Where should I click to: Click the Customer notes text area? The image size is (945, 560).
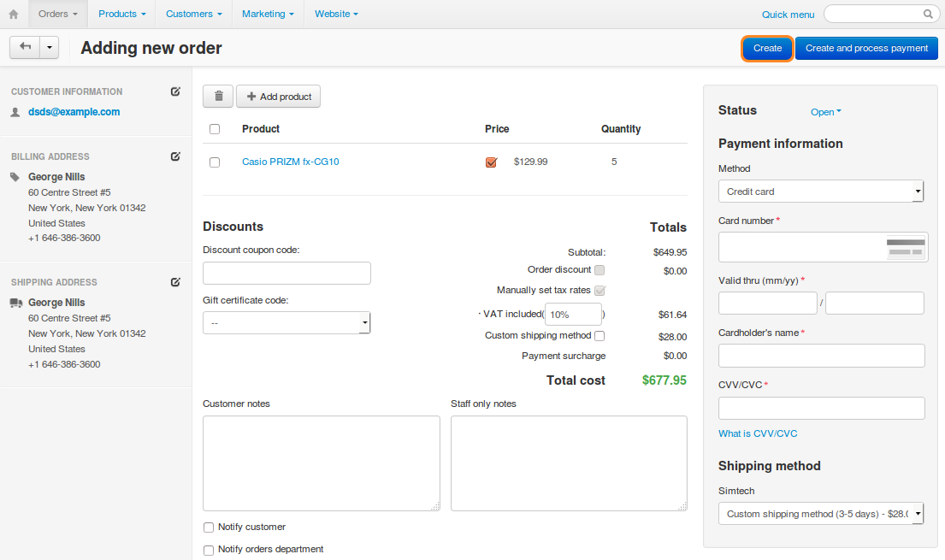tap(322, 463)
